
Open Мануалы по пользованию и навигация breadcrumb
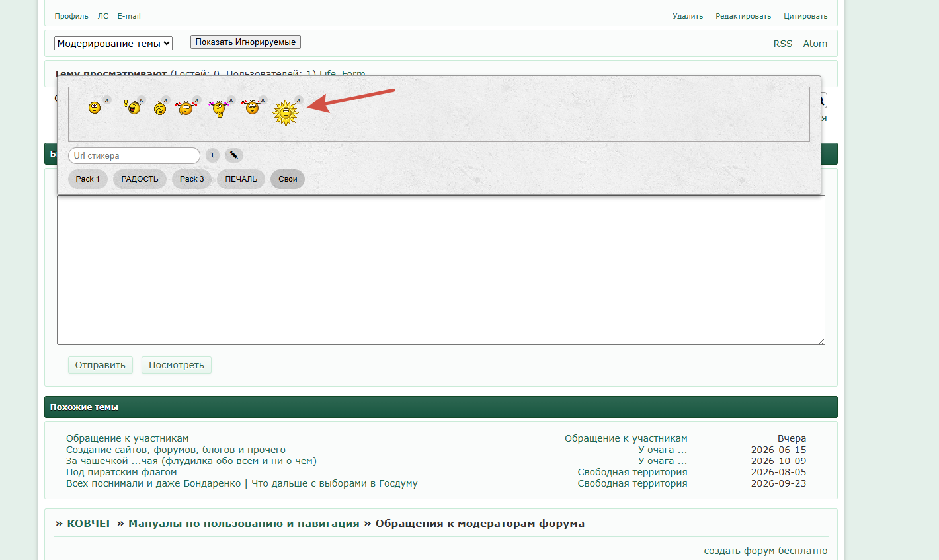pos(244,524)
